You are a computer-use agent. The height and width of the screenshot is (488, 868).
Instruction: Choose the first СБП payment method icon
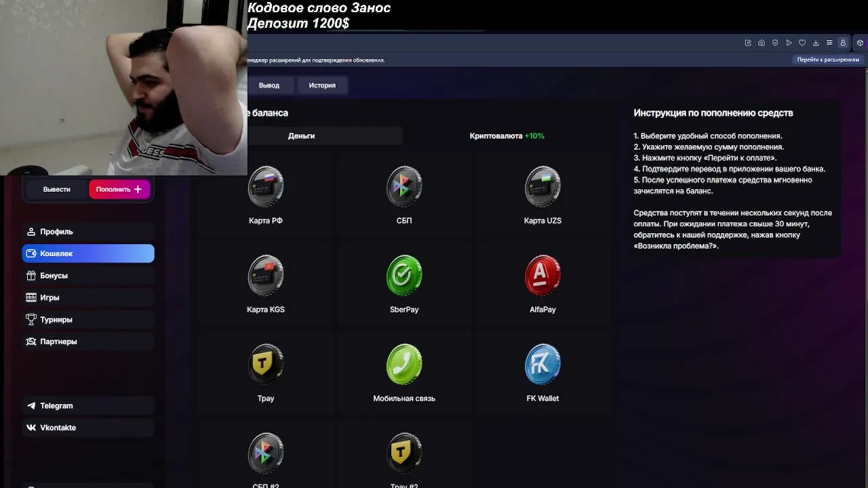(404, 186)
